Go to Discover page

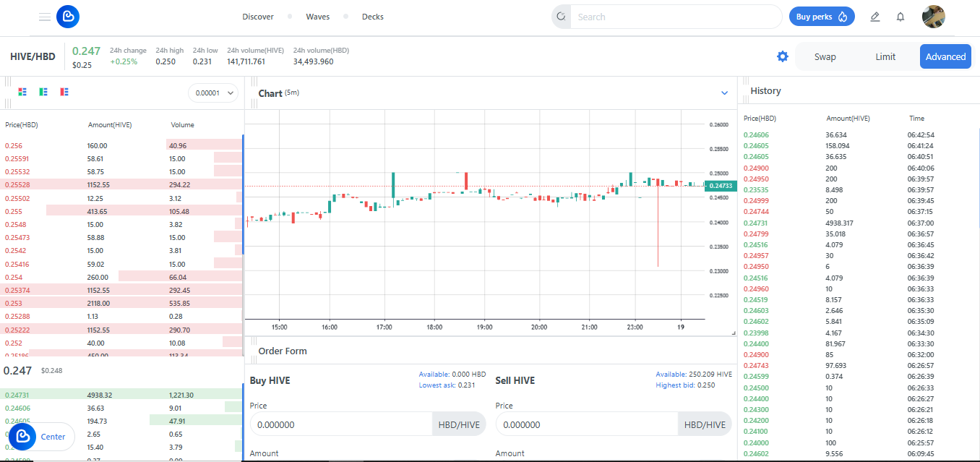[258, 17]
